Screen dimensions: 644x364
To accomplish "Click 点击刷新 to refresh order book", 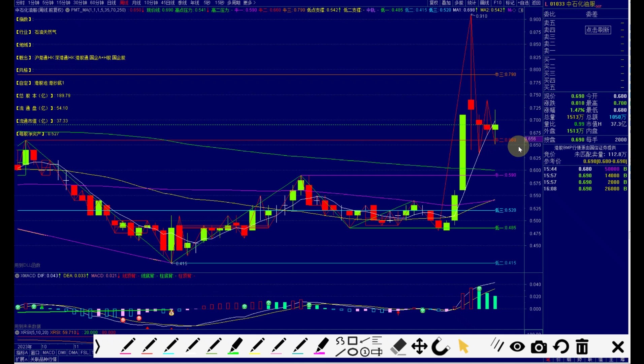I will (598, 30).
